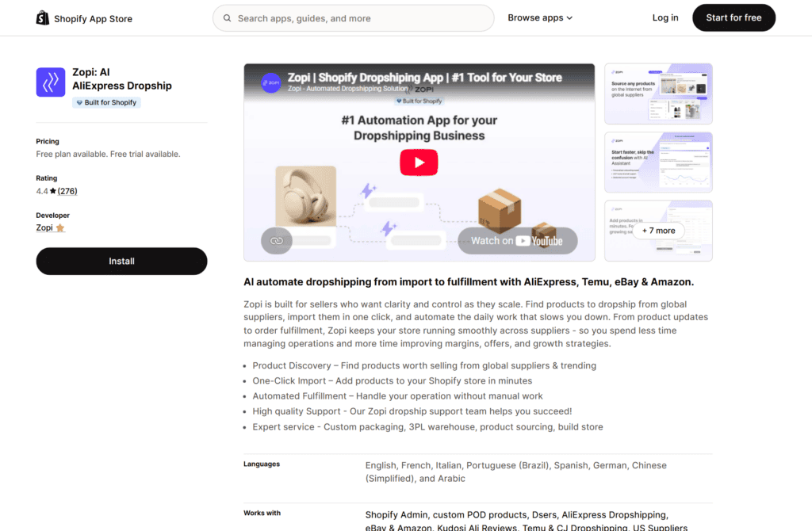Open the 'Source any products' screenshot thumbnail
This screenshot has width=812, height=531.
[x=658, y=94]
